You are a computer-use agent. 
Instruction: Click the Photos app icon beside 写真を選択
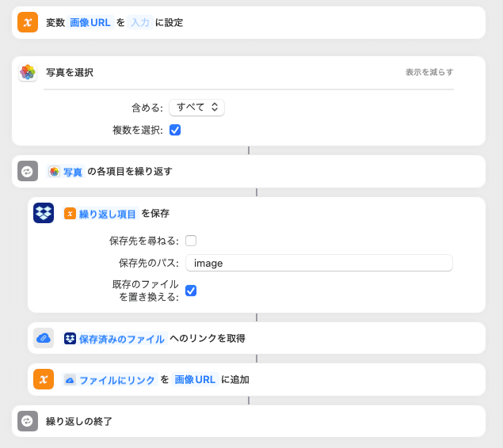click(28, 72)
